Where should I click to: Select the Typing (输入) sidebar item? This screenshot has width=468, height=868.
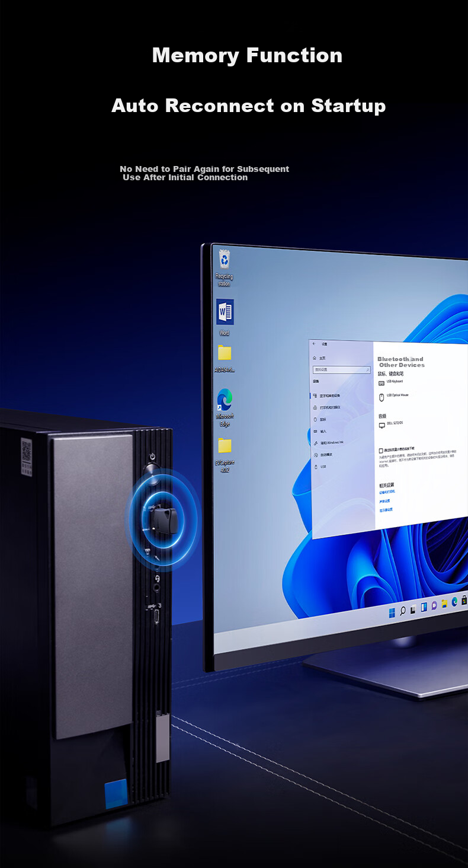pyautogui.click(x=320, y=431)
